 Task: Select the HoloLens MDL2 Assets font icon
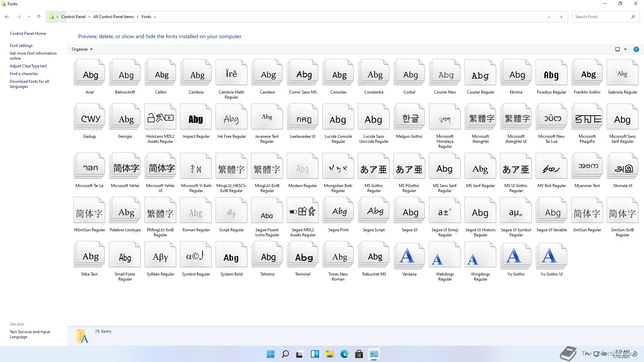160,117
